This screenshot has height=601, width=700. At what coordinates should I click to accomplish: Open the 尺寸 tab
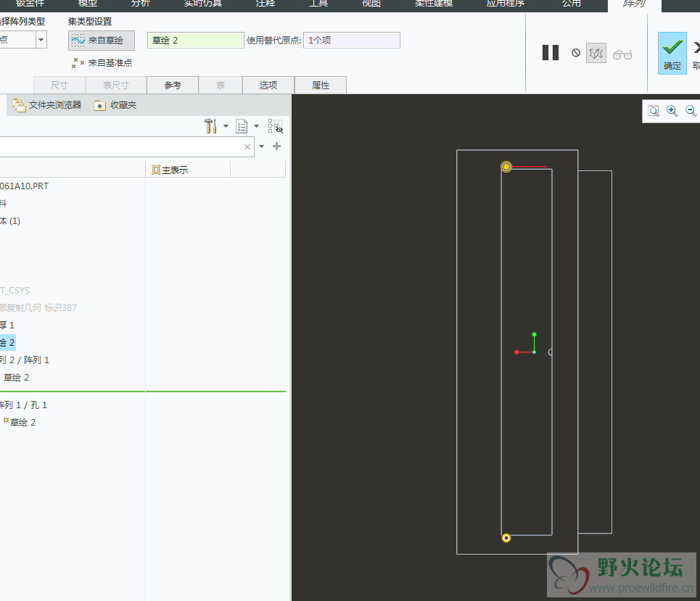[x=59, y=85]
